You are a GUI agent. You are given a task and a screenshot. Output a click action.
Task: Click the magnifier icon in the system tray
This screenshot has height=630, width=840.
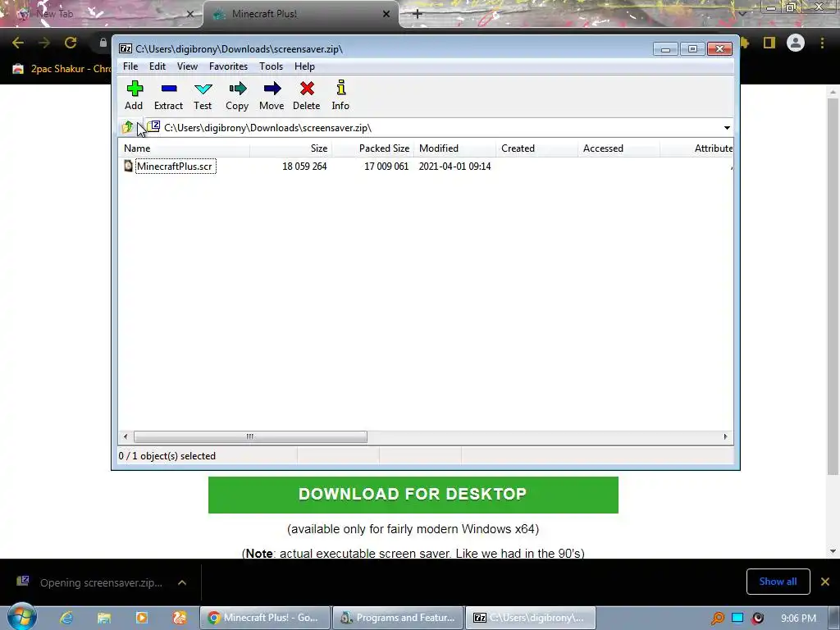718,619
